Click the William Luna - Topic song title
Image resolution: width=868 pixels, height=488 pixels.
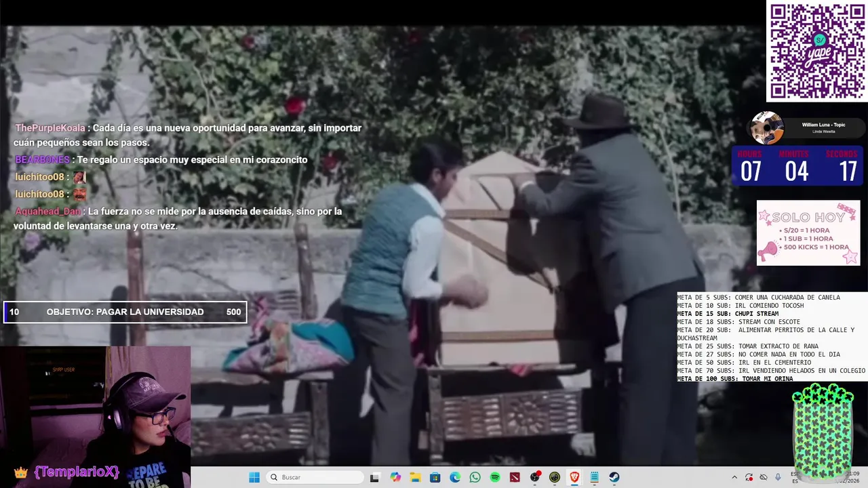pyautogui.click(x=823, y=125)
